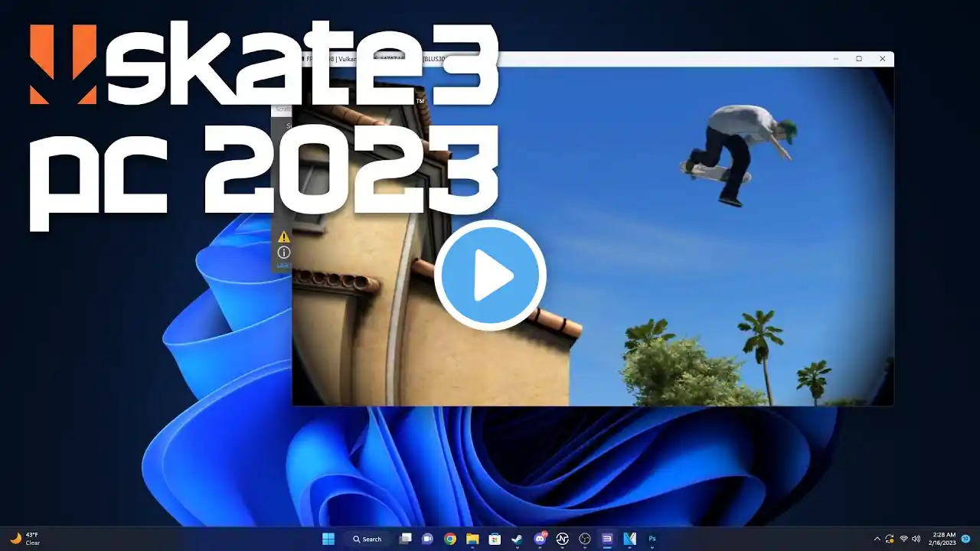Open Microsoft Store from the taskbar
980x551 pixels.
[495, 539]
